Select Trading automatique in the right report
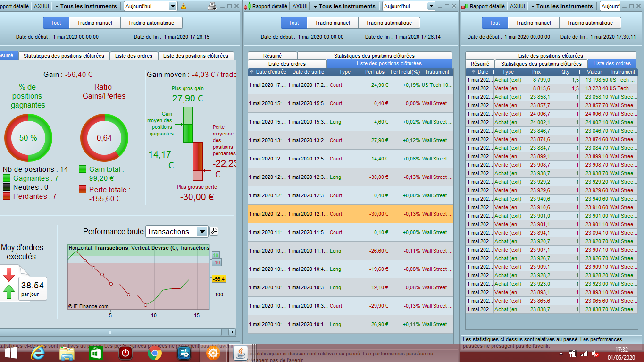This screenshot has width=644, height=362. tap(590, 23)
